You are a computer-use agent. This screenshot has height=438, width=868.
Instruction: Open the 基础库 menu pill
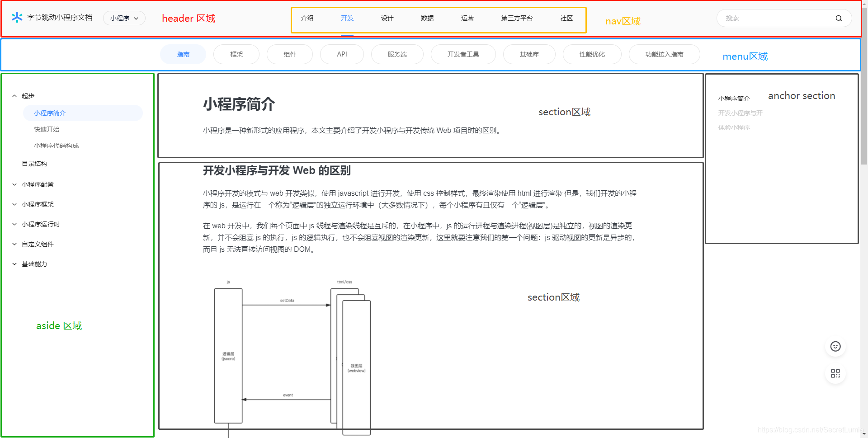(529, 54)
